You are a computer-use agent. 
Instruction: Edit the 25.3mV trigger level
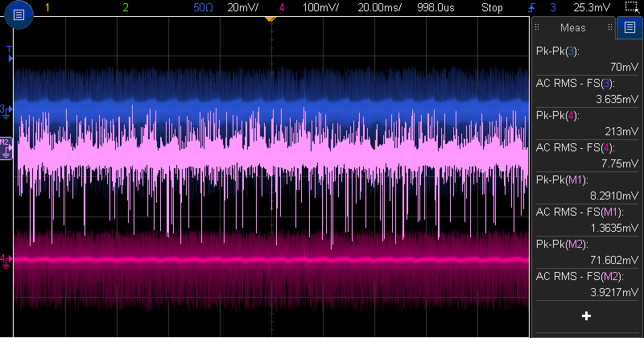tap(592, 7)
